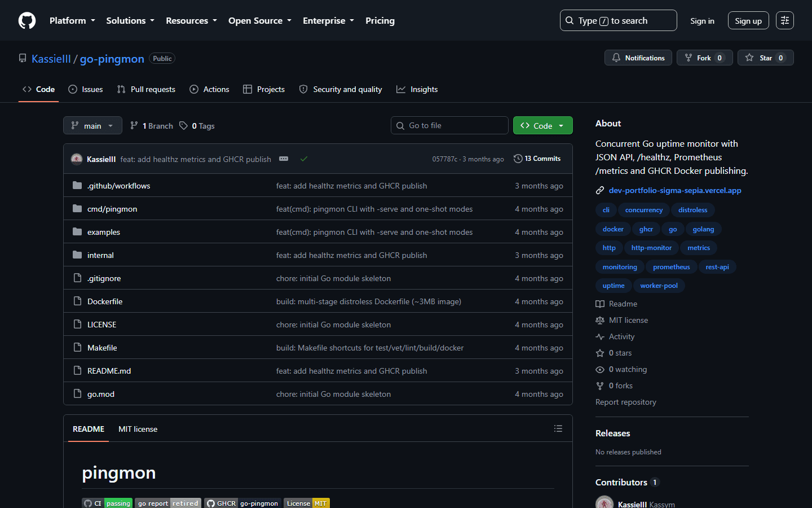
Task: Expand the Platform menu
Action: [72, 20]
